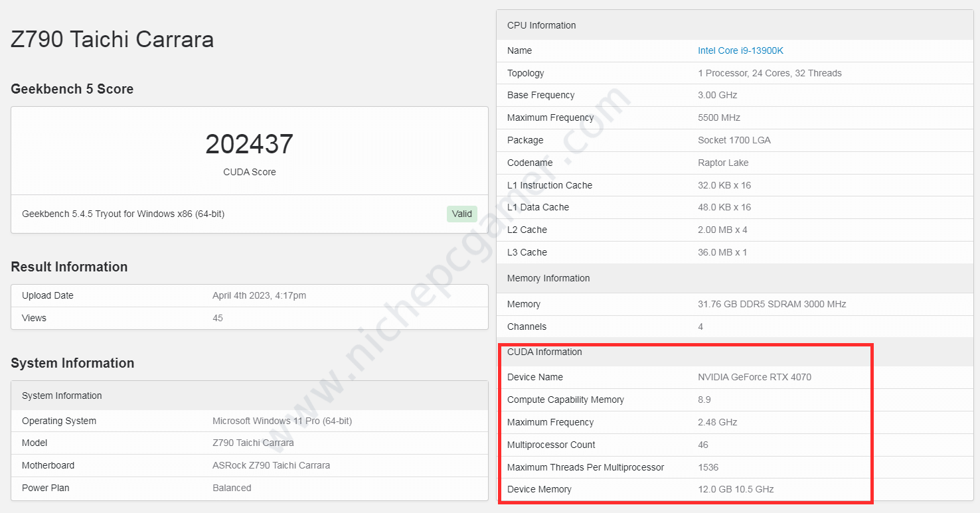Click the Operating System label
The height and width of the screenshot is (513, 980).
59,421
